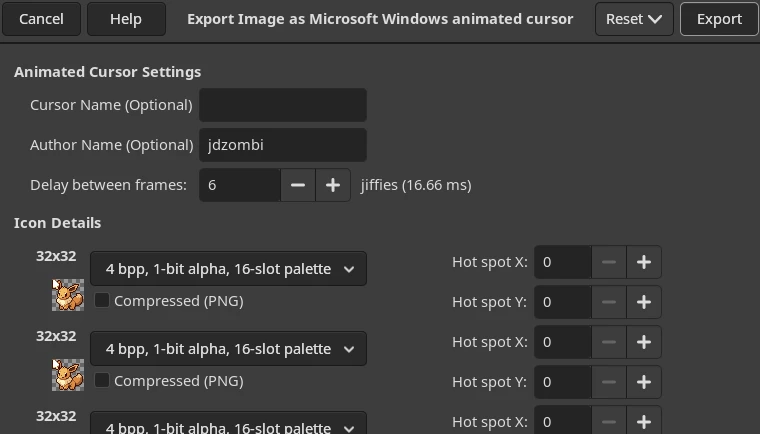The width and height of the screenshot is (760, 434).
Task: Decrease first icon's Hot spot Y
Action: (609, 302)
